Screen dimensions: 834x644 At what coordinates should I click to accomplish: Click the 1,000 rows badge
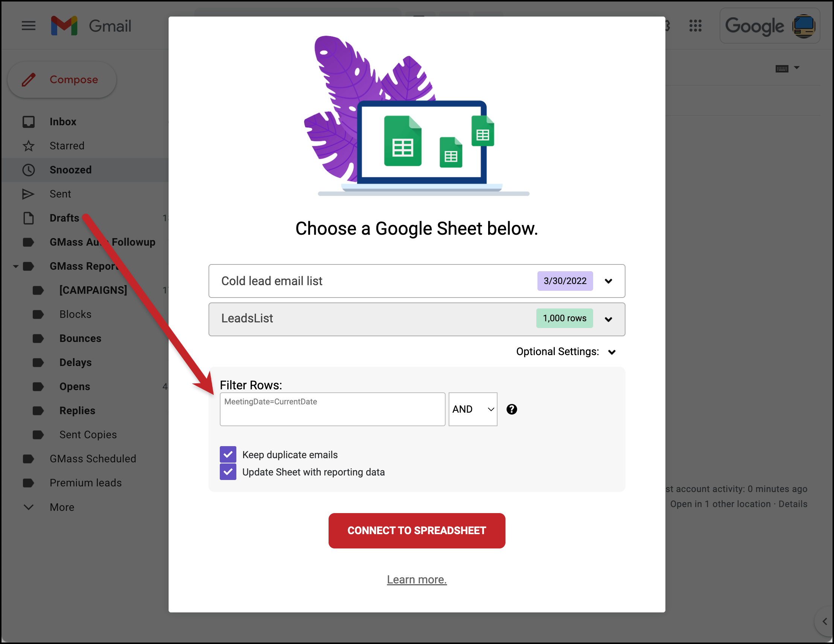565,318
